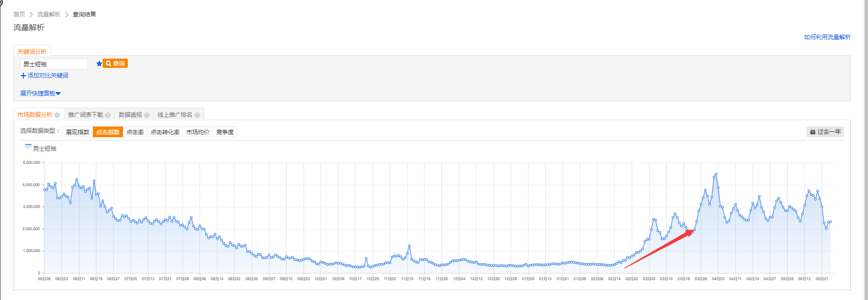Open the 过去一年 date range dropdown

tap(825, 132)
